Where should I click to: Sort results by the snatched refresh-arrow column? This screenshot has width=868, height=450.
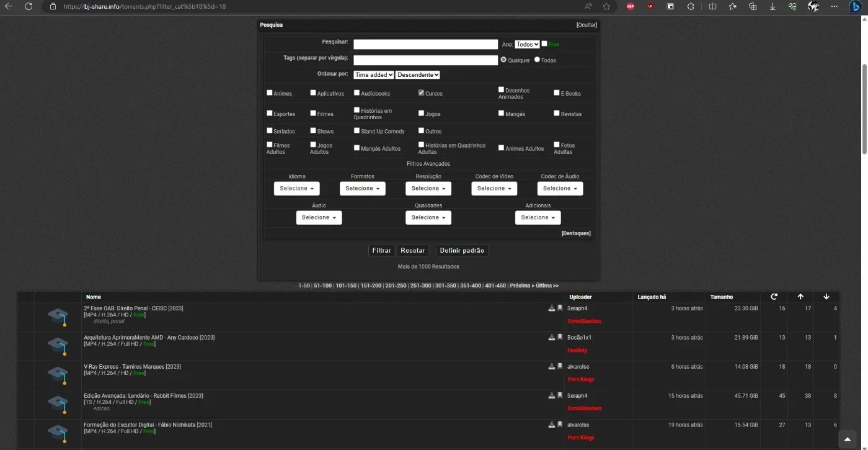[774, 297]
